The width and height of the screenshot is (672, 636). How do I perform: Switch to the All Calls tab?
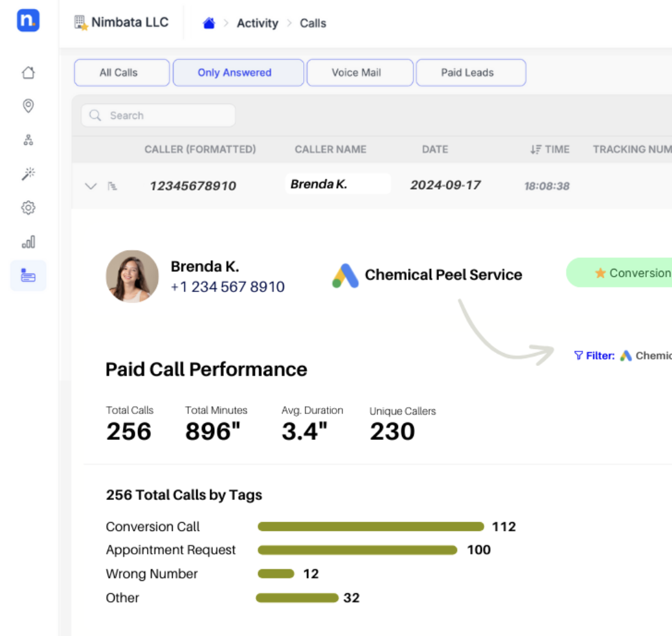tap(122, 73)
